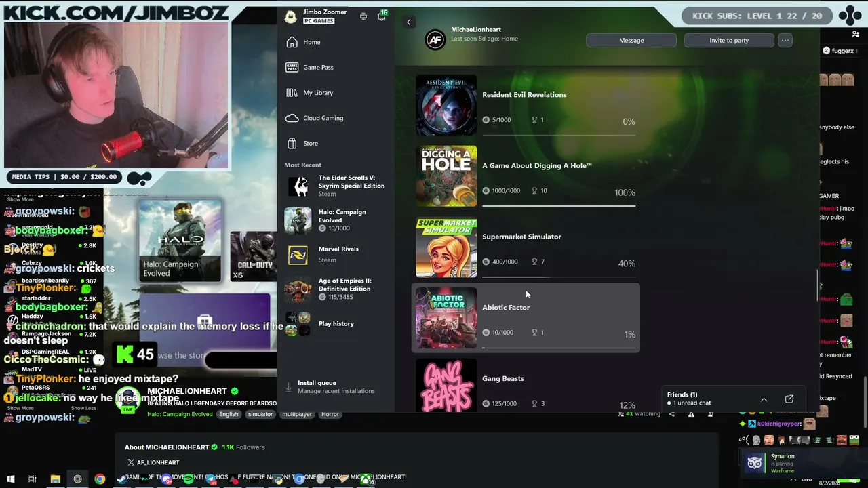Open MichaeLionheart's AF profile avatar
Screen dimensions: 868x488
(435, 40)
